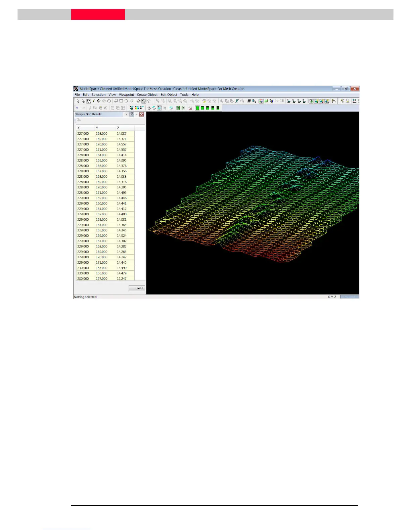Open the View menu
The height and width of the screenshot is (532, 411).
(112, 95)
